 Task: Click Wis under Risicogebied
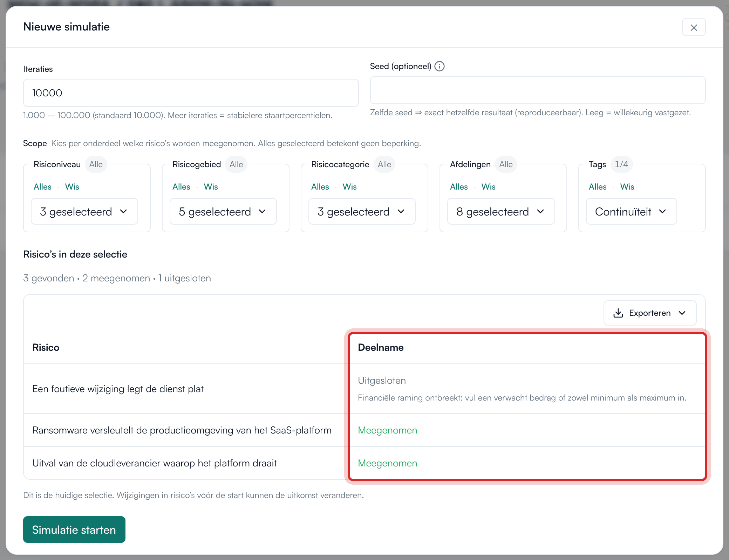[211, 187]
